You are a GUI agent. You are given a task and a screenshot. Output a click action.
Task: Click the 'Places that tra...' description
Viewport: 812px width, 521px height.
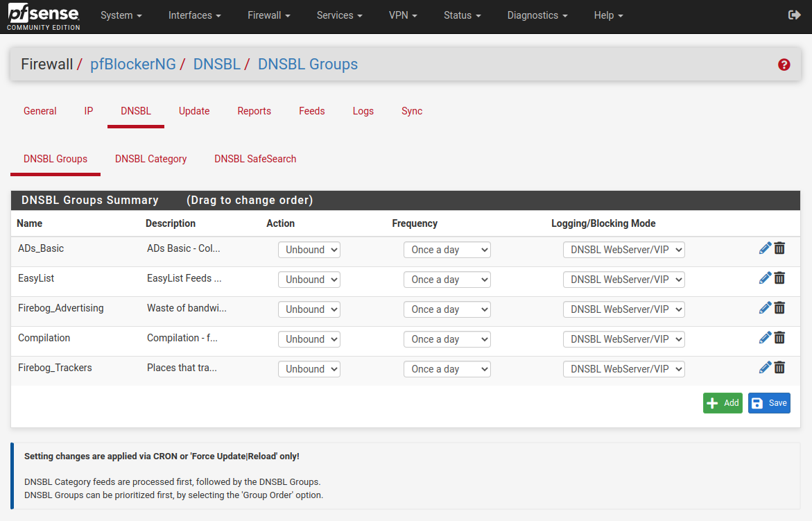tap(182, 368)
